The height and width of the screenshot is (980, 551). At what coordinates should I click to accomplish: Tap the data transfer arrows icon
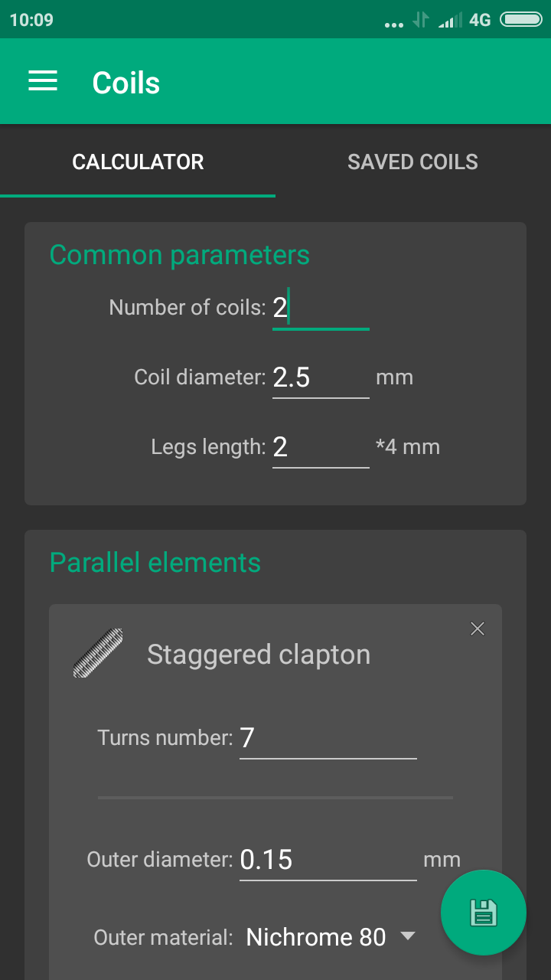pos(420,20)
